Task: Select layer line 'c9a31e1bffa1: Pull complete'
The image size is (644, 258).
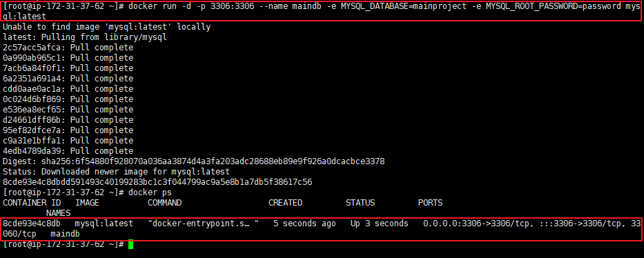Action: tap(68, 141)
